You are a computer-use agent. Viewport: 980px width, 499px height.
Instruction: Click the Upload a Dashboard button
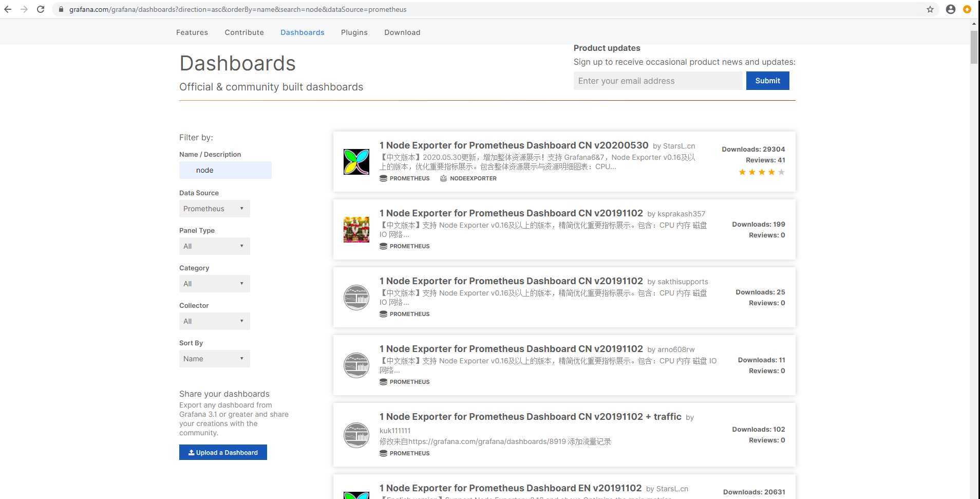click(223, 452)
